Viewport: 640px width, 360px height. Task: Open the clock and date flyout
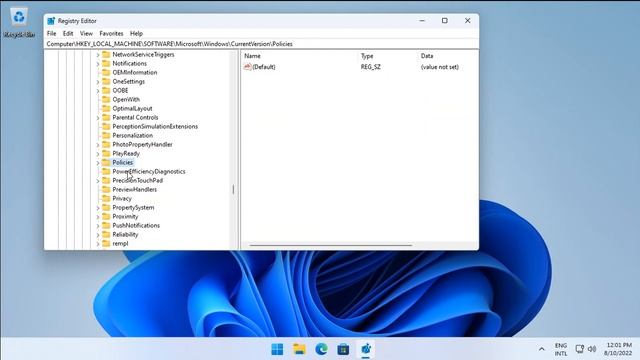click(x=618, y=349)
